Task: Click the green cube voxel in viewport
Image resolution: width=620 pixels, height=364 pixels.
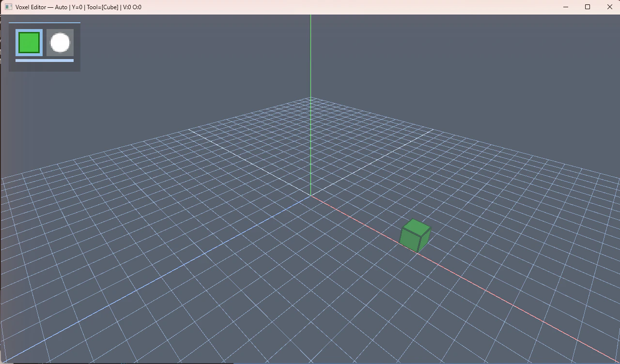Action: [x=415, y=236]
